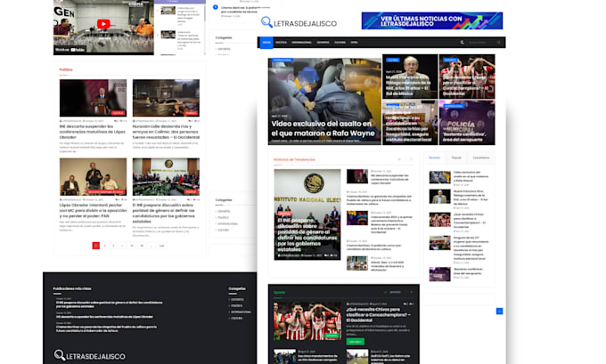Select the Inicio menu item
This screenshot has width=606, height=364.
266,43
